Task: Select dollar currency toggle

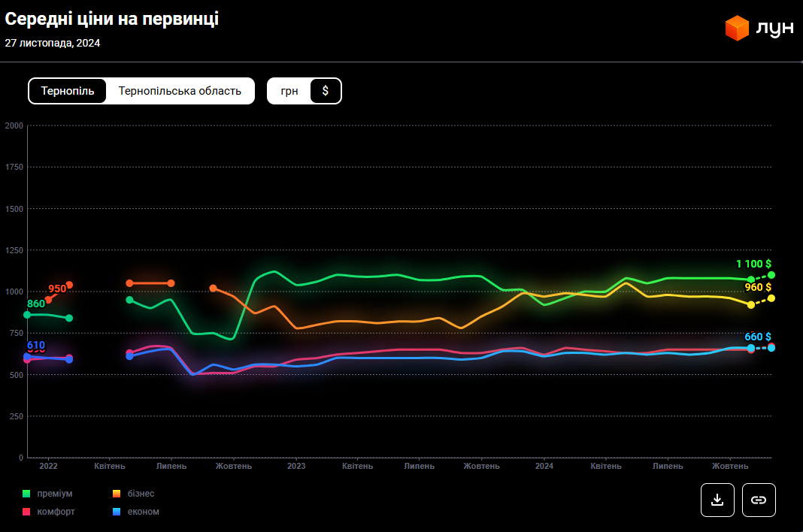Action: 326,91
